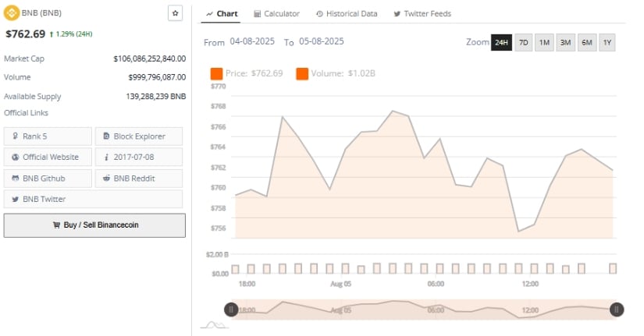The height and width of the screenshot is (336, 644).
Task: Click the BNB coin logo icon
Action: click(x=12, y=12)
